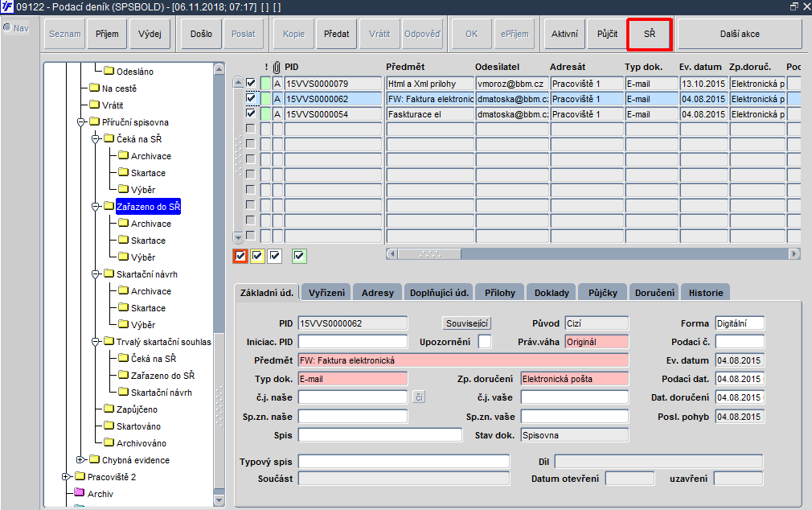Select the Nav radio button

tap(7, 27)
